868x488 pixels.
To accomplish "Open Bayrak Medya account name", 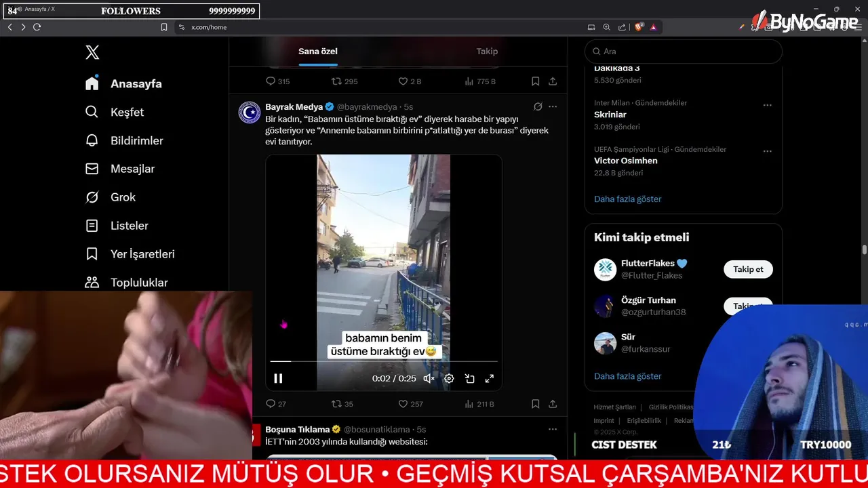I will tap(294, 107).
